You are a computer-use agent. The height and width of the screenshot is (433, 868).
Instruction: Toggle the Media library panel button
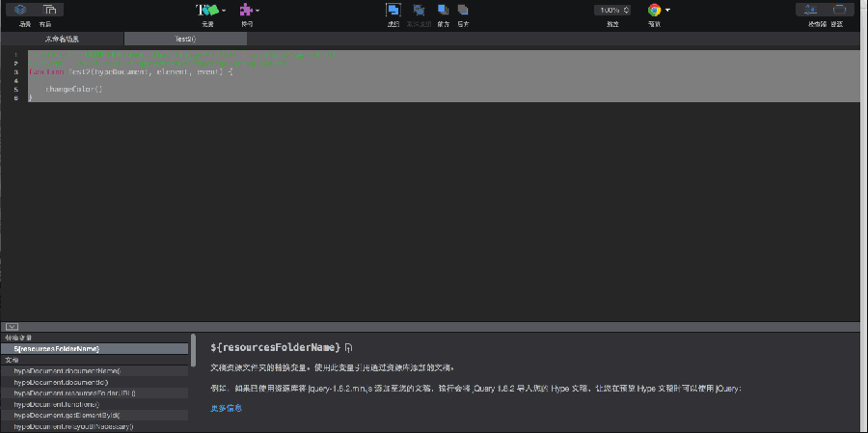pos(838,10)
